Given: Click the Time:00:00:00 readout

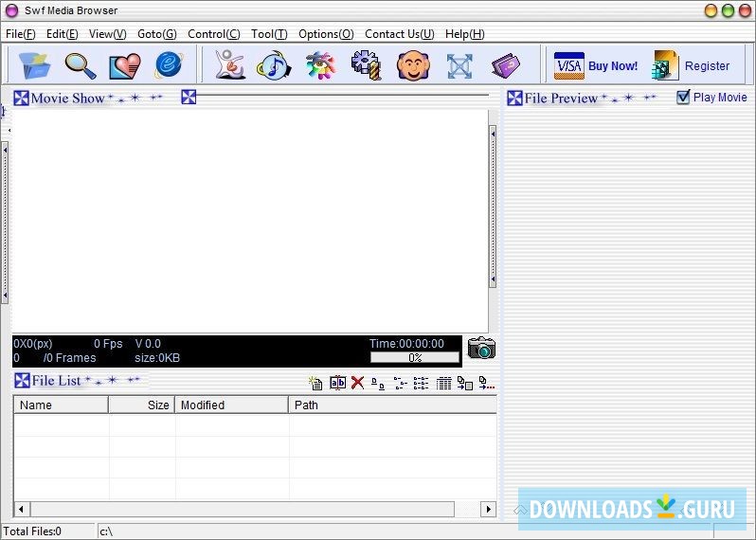Looking at the screenshot, I should tap(406, 343).
